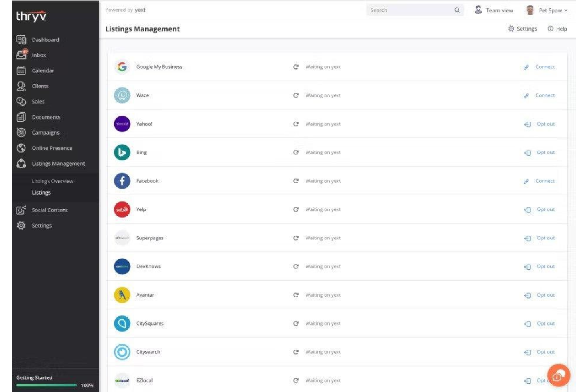Connect the Facebook listing
This screenshot has width=588, height=392.
[x=539, y=181]
